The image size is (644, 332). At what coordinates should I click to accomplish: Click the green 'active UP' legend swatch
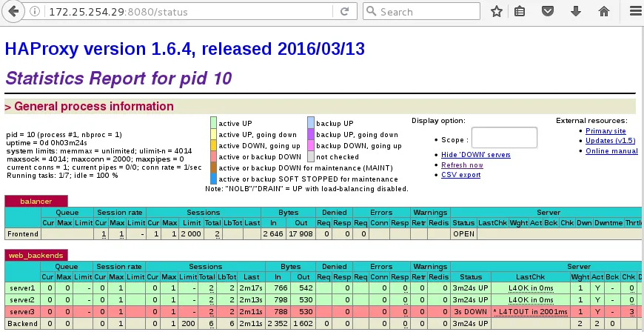pos(213,123)
